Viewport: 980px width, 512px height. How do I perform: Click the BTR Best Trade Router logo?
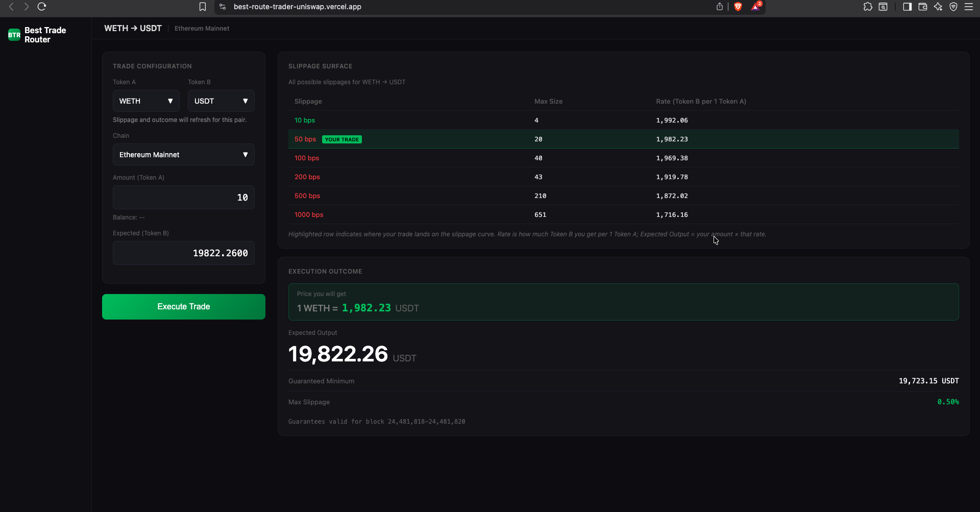click(14, 34)
